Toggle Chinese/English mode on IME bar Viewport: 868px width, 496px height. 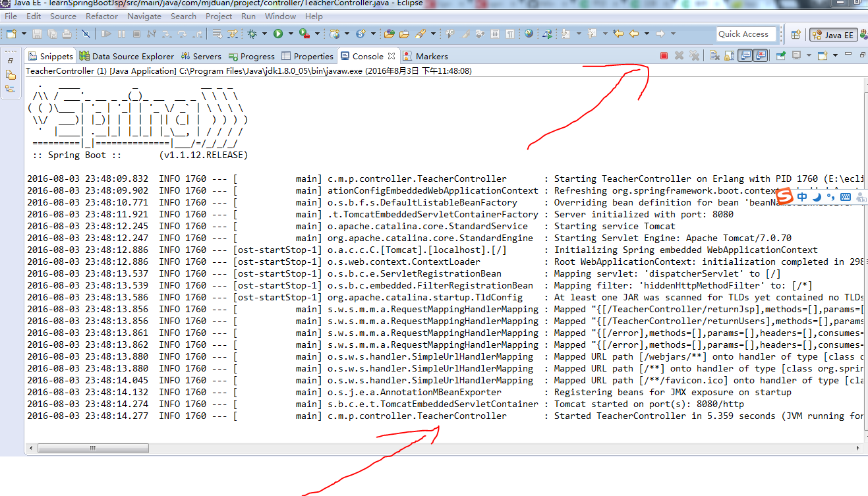802,196
